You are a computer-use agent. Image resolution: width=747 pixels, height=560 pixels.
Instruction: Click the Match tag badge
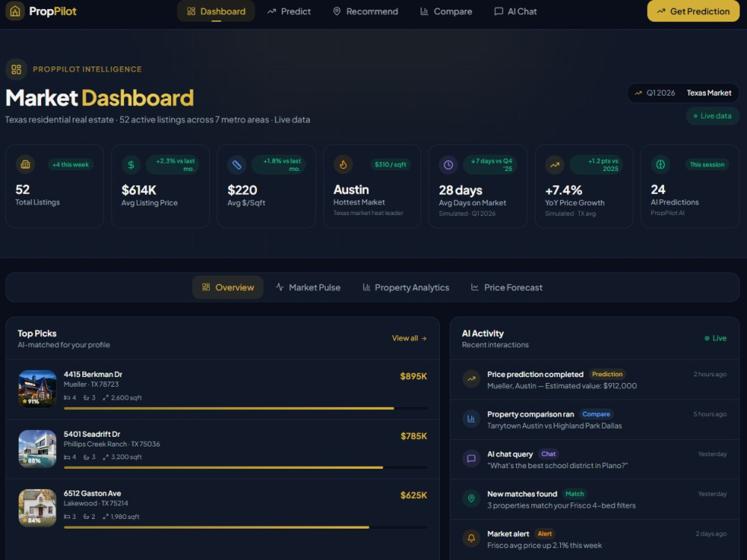pos(574,494)
